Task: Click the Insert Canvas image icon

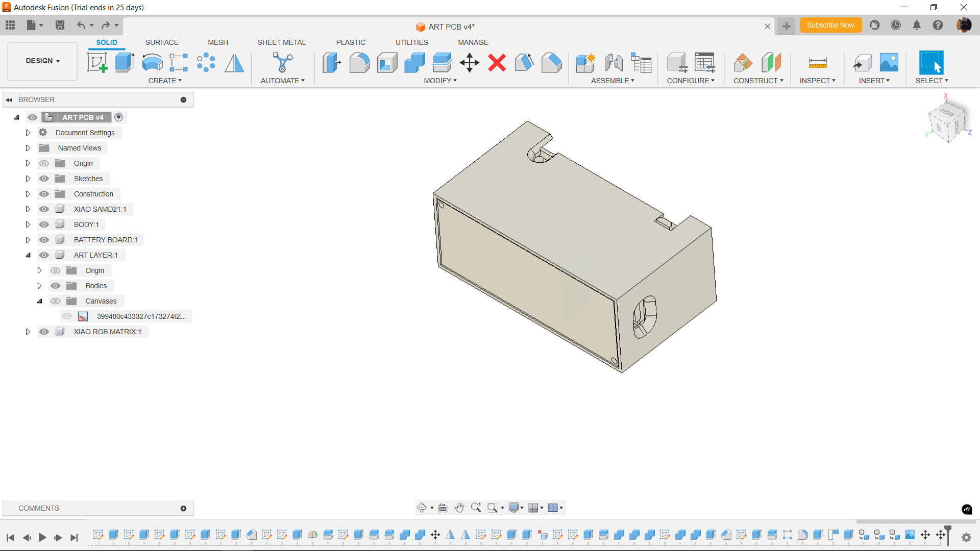Action: 889,63
